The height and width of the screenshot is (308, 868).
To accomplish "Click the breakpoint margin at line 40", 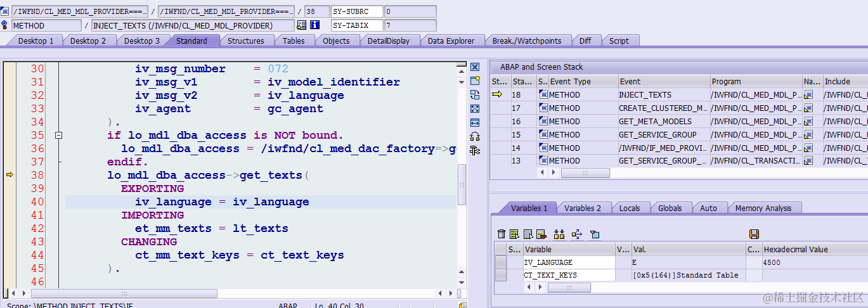I will pos(10,202).
